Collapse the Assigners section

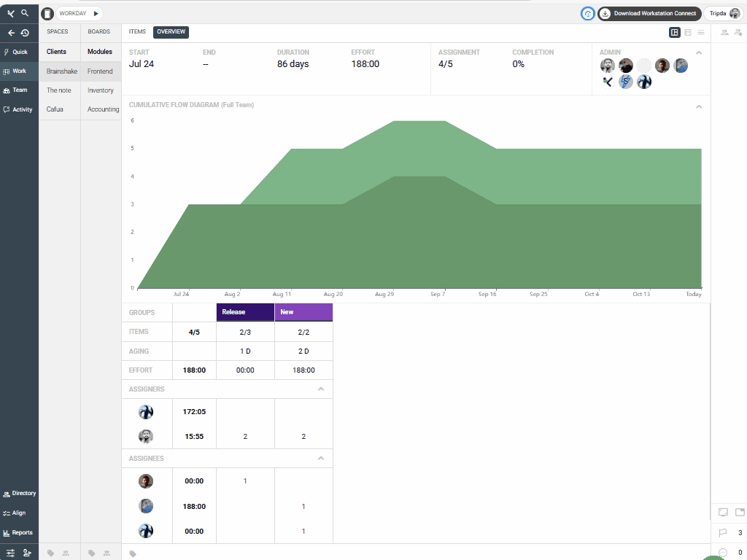(321, 389)
